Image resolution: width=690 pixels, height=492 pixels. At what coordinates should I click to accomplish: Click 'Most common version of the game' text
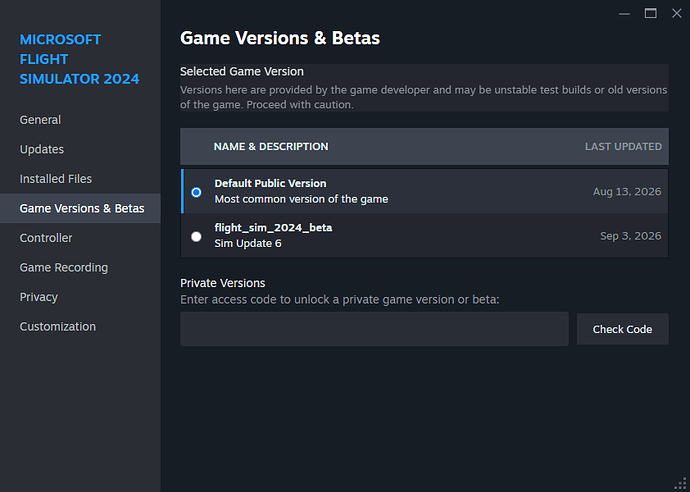(301, 199)
